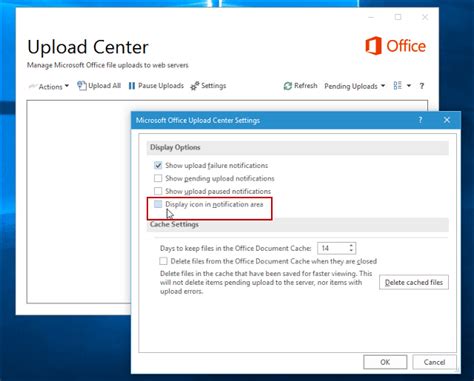Click the Delete cached files button
The height and width of the screenshot is (381, 474).
(x=414, y=282)
